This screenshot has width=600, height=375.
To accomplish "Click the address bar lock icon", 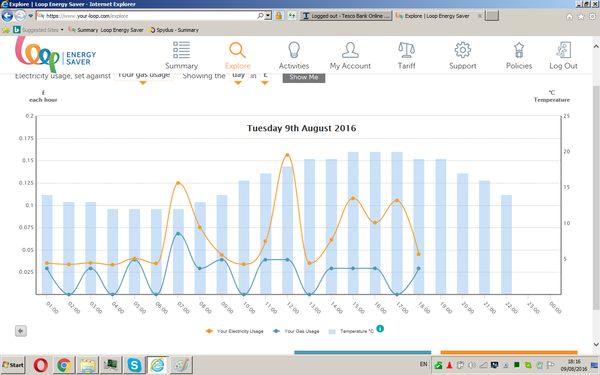I will point(279,16).
